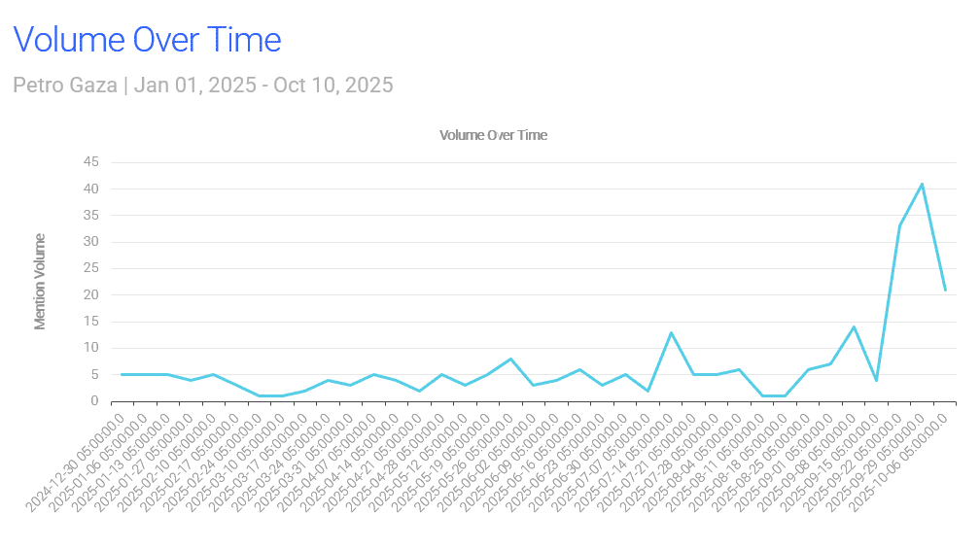Click the first data point at the line's left end

(x=122, y=374)
